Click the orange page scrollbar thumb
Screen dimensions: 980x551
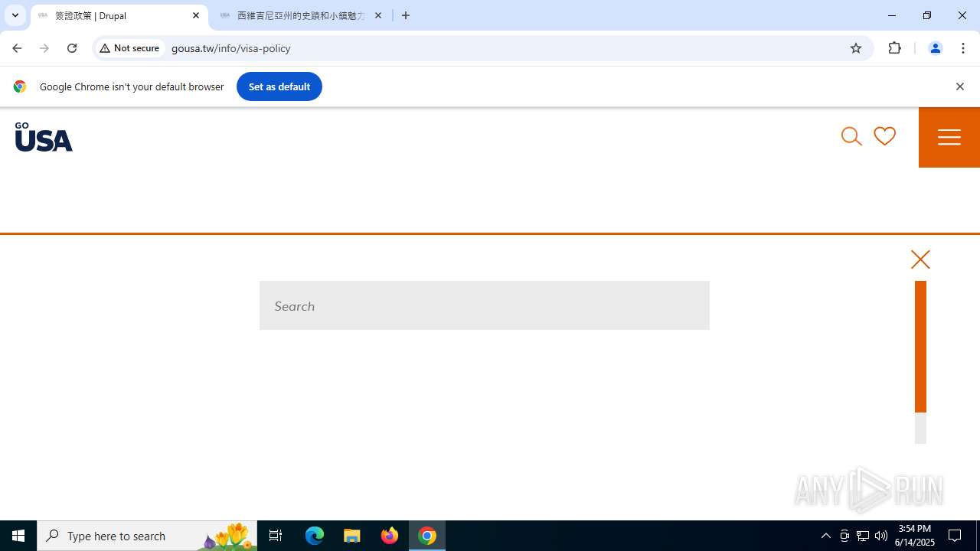(x=920, y=347)
